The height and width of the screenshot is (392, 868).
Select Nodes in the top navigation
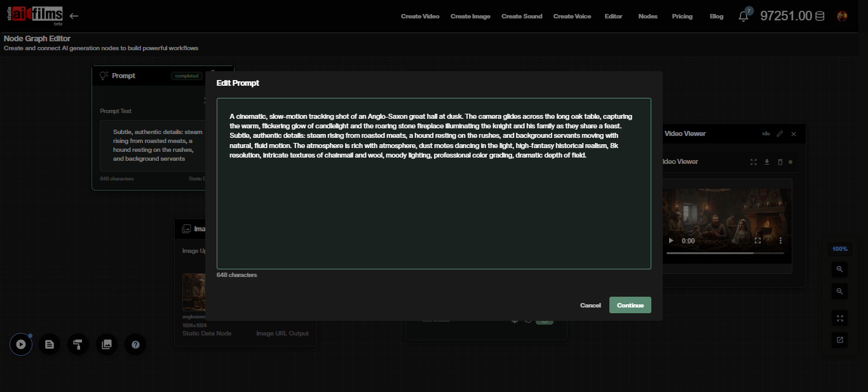[648, 16]
